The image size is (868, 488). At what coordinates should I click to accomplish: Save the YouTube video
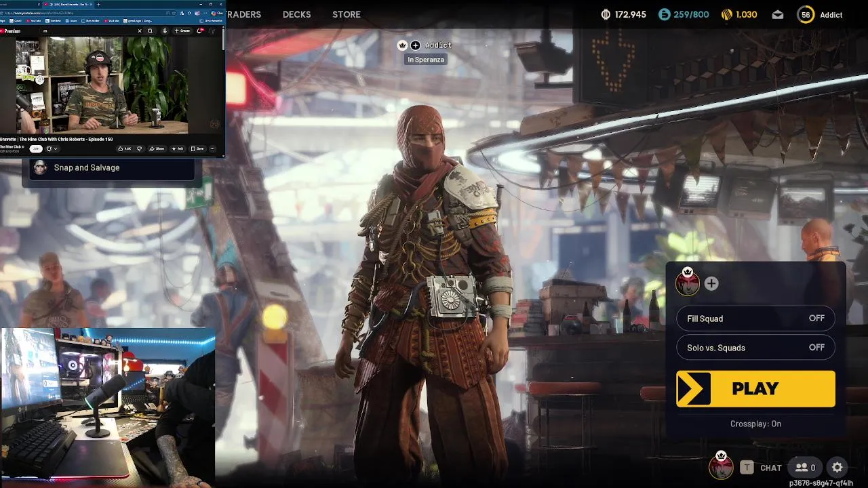197,148
